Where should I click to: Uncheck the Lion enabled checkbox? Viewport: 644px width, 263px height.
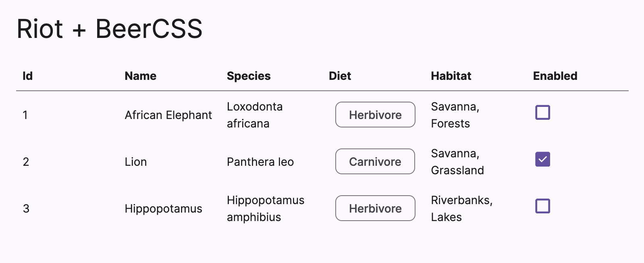542,159
